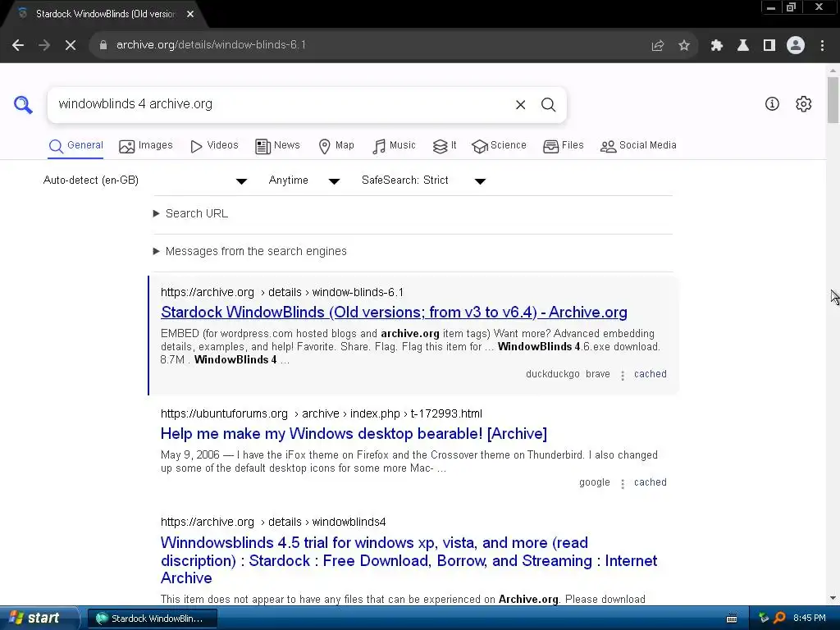Click the archive.org windowblinds4 result URL
The width and height of the screenshot is (840, 630).
pos(273,523)
